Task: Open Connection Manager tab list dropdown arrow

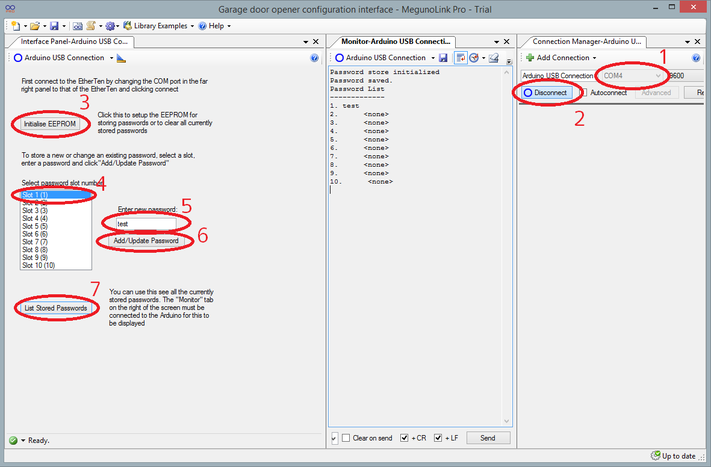Action: [687, 42]
